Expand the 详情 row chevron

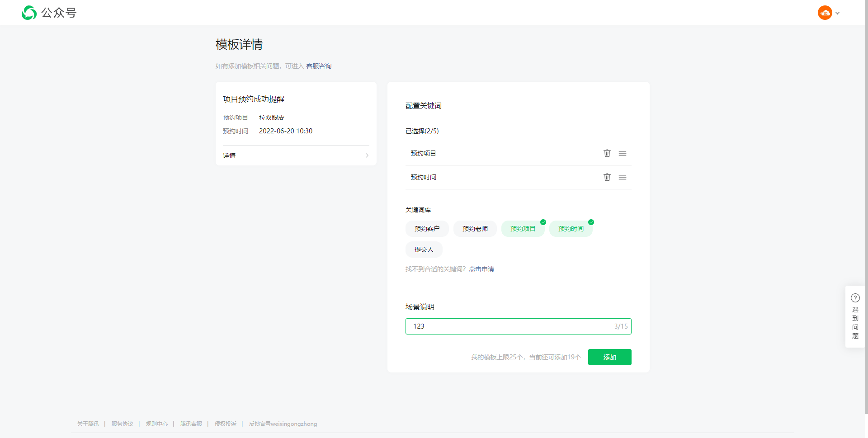click(x=367, y=155)
